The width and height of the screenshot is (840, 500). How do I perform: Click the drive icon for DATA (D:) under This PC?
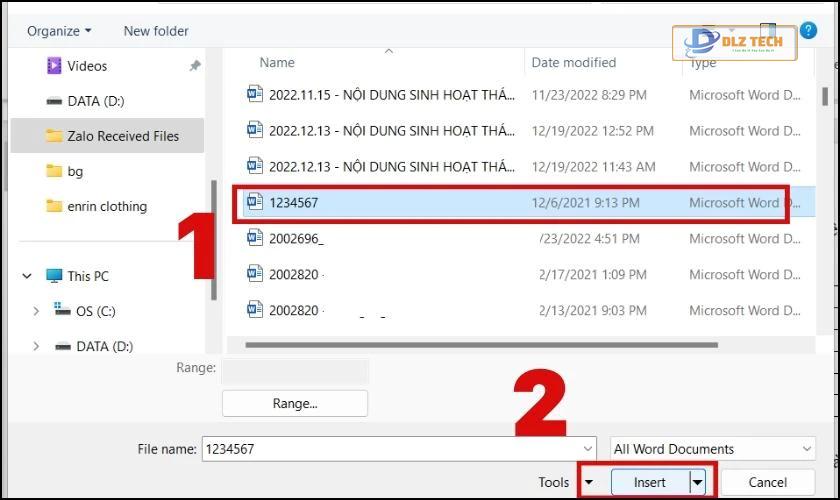(x=63, y=347)
